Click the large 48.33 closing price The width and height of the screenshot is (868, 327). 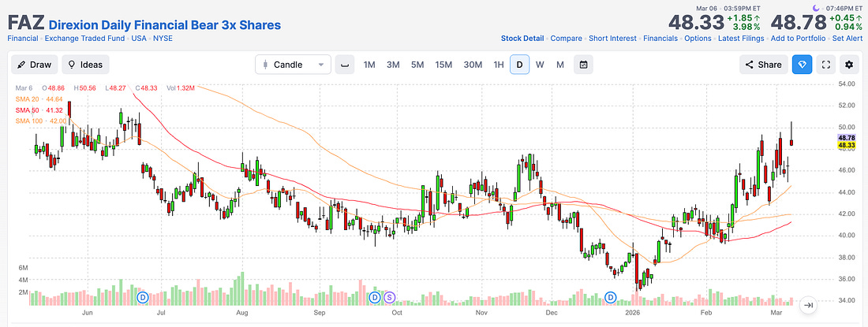click(697, 23)
